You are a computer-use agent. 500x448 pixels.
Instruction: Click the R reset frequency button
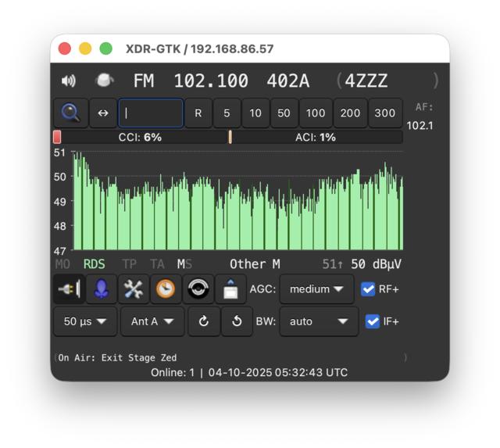click(198, 113)
